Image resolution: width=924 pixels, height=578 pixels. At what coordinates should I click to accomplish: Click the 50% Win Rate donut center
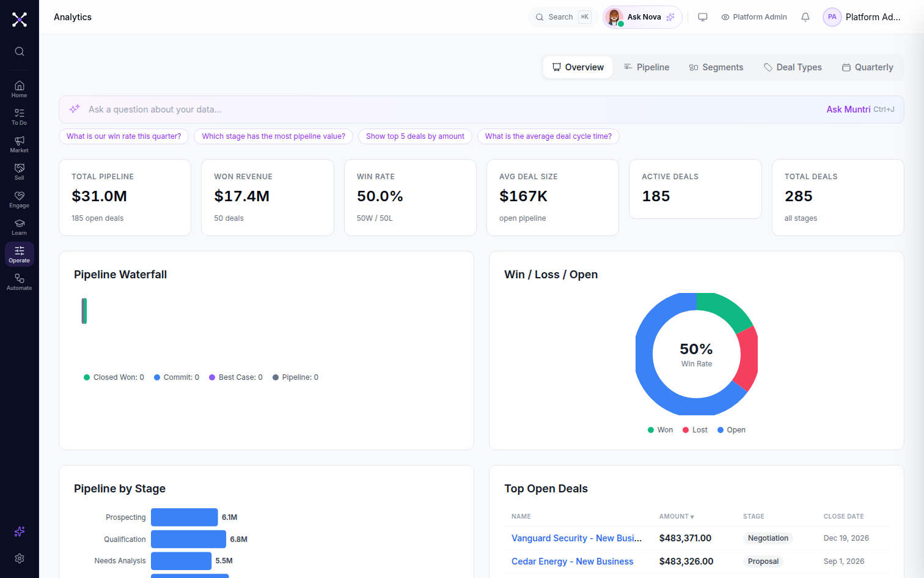(696, 354)
